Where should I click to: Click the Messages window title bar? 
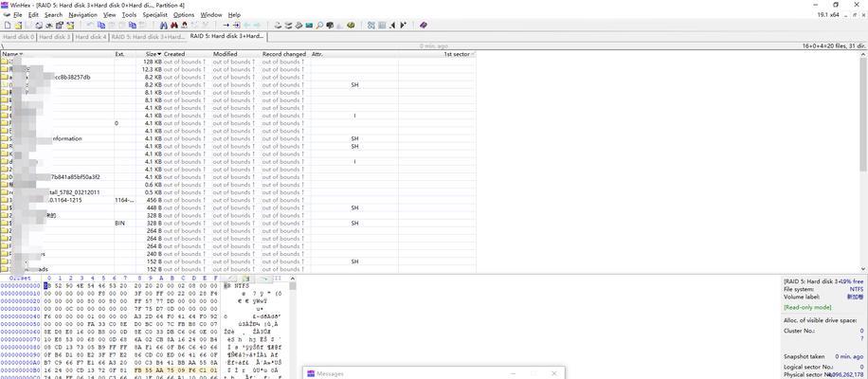pos(433,373)
